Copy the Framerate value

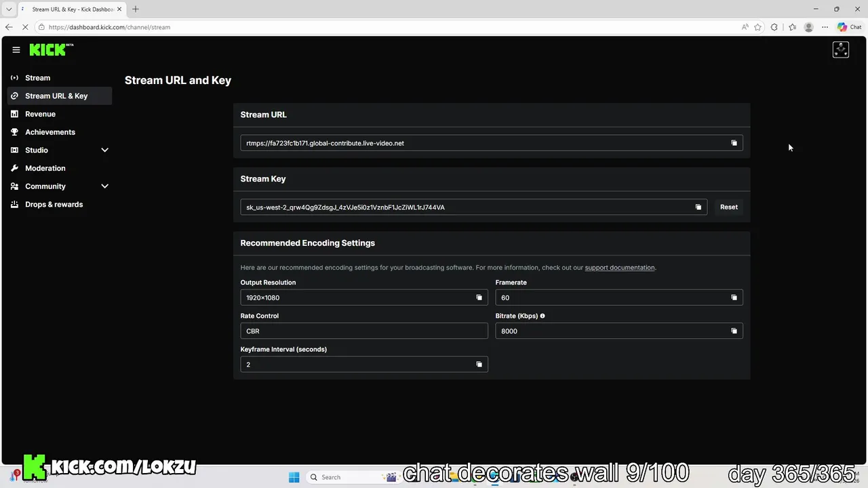click(x=734, y=298)
